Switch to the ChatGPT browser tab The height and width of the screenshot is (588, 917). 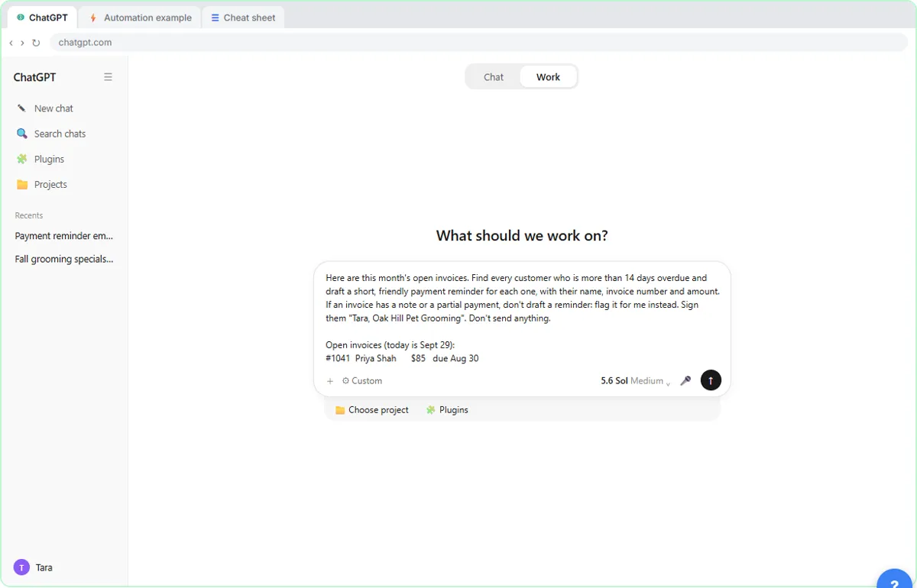(43, 18)
